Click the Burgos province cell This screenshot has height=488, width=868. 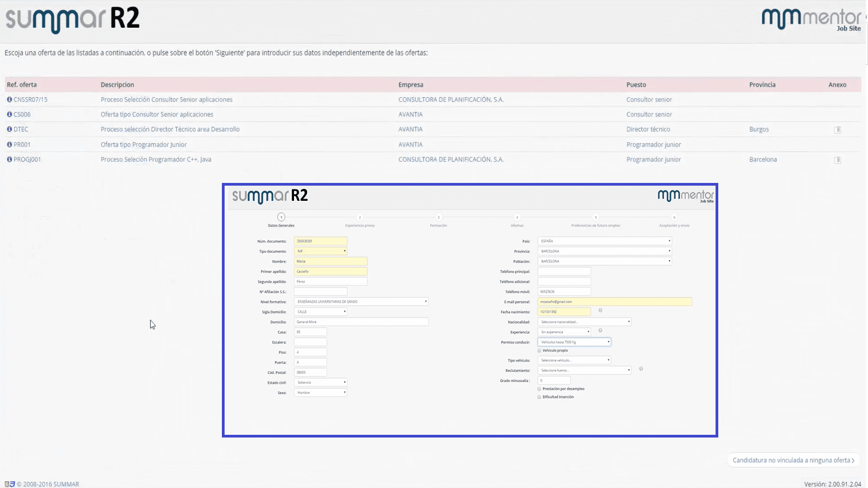759,129
